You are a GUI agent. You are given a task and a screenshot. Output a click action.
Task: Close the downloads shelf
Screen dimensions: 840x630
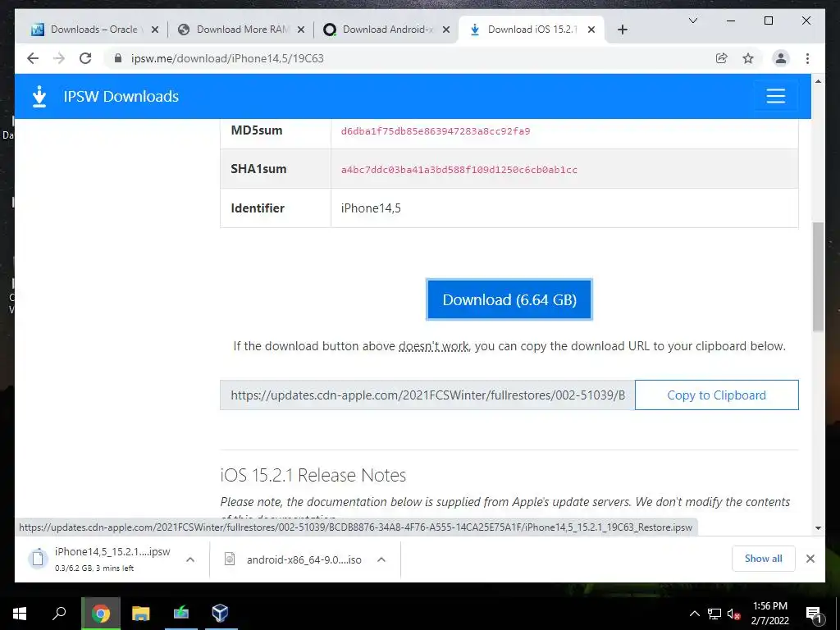(810, 559)
